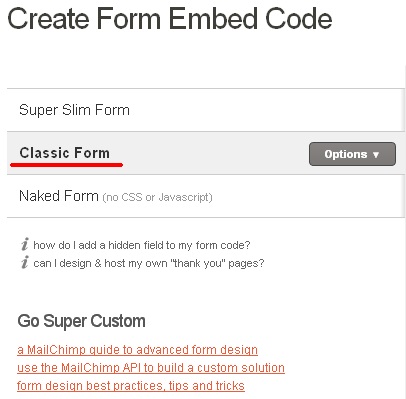Open form design best practices link
The height and width of the screenshot is (399, 406).
click(x=131, y=386)
